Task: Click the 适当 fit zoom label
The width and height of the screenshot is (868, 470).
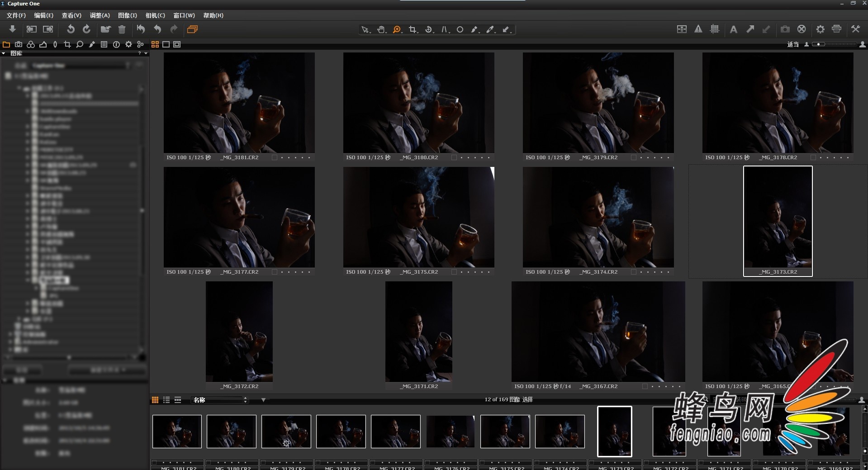Action: [793, 44]
